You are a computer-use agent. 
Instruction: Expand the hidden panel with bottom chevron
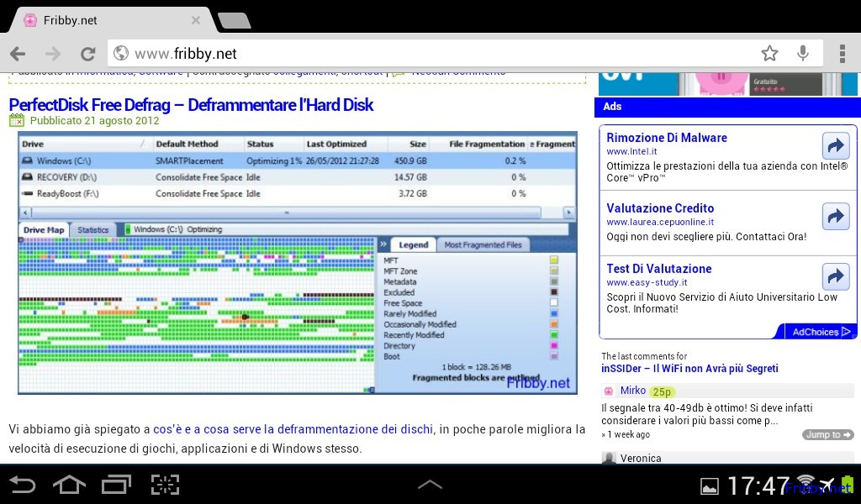click(430, 485)
